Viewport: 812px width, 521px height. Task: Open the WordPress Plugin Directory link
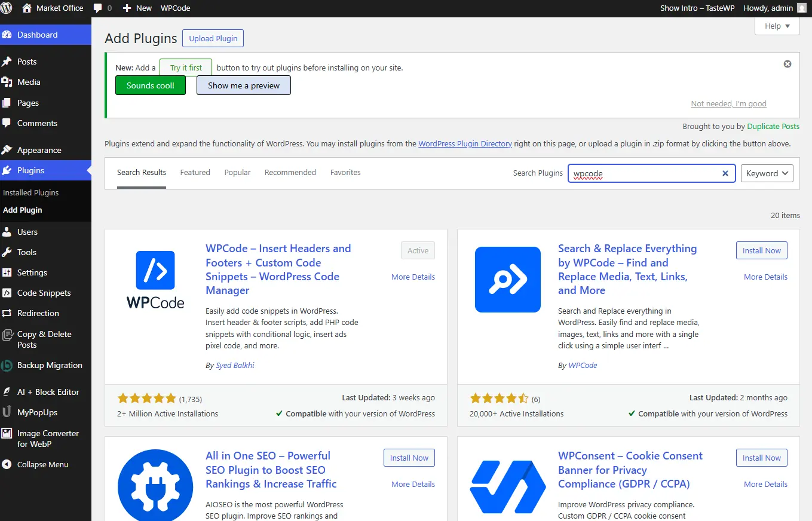465,143
